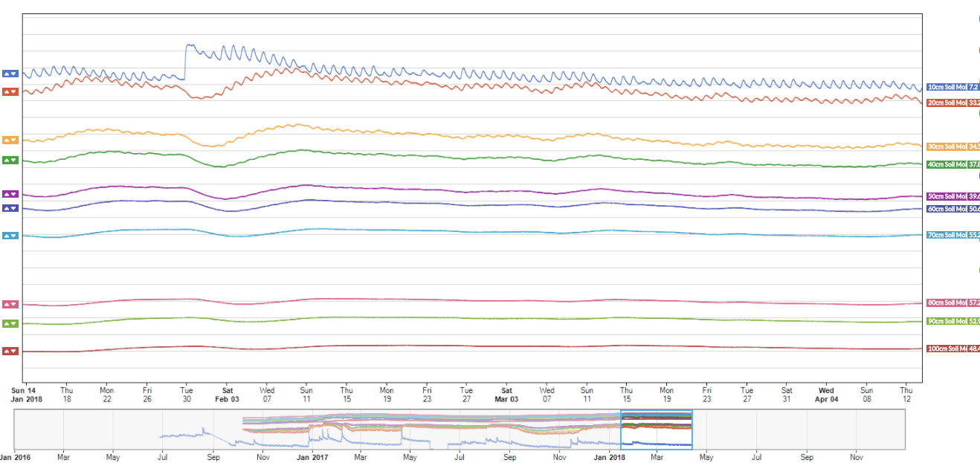Click the 30cm Soil Moisture orange label
980x463 pixels.
click(x=946, y=146)
